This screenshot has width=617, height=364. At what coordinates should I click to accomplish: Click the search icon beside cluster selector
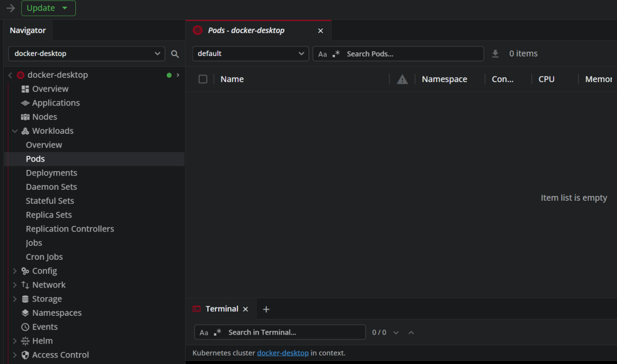tap(175, 54)
